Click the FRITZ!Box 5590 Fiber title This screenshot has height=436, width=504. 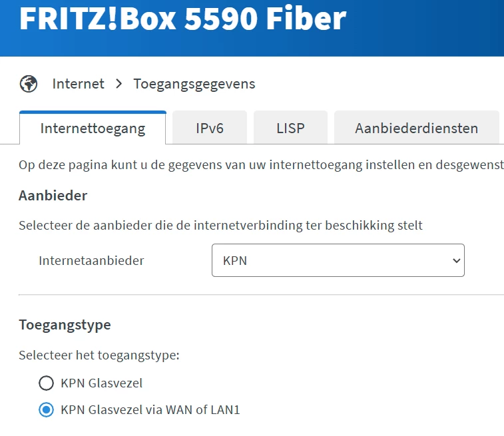point(182,19)
